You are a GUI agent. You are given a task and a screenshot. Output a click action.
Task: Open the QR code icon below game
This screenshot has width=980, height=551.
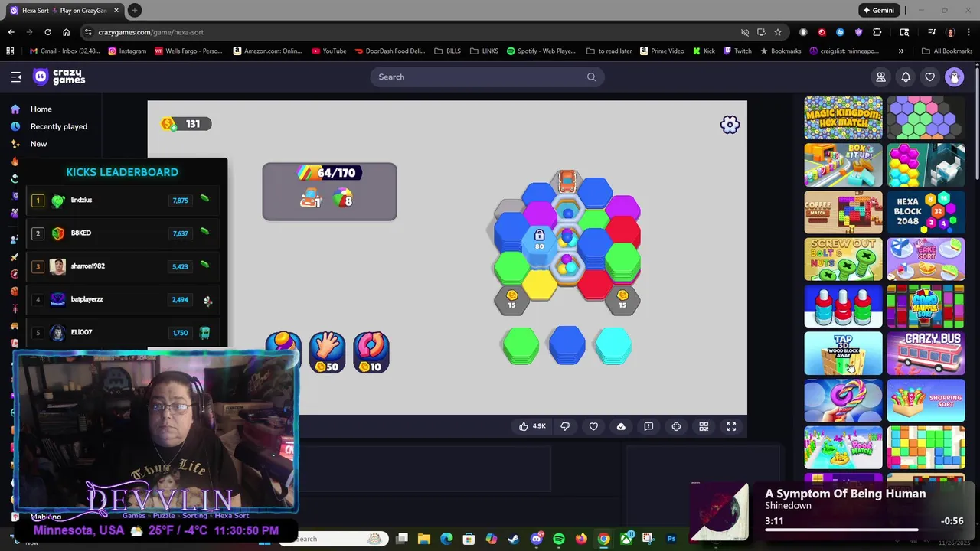click(x=704, y=426)
